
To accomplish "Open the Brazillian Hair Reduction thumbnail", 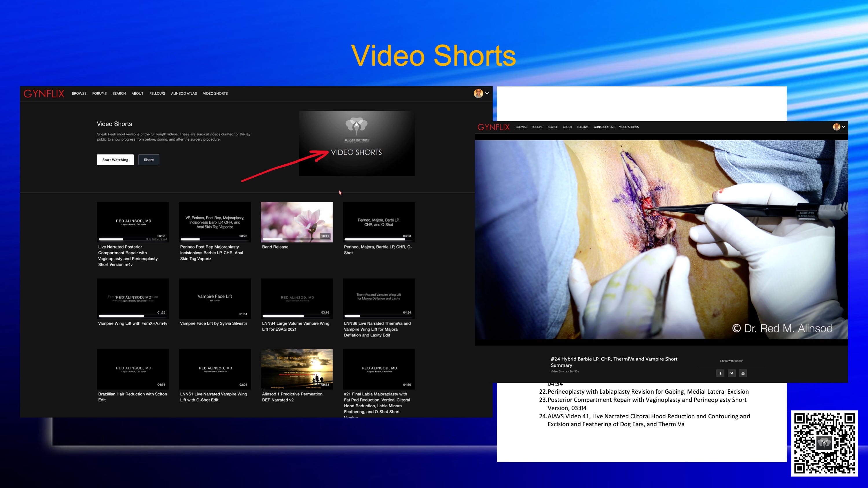I will pos(133,369).
